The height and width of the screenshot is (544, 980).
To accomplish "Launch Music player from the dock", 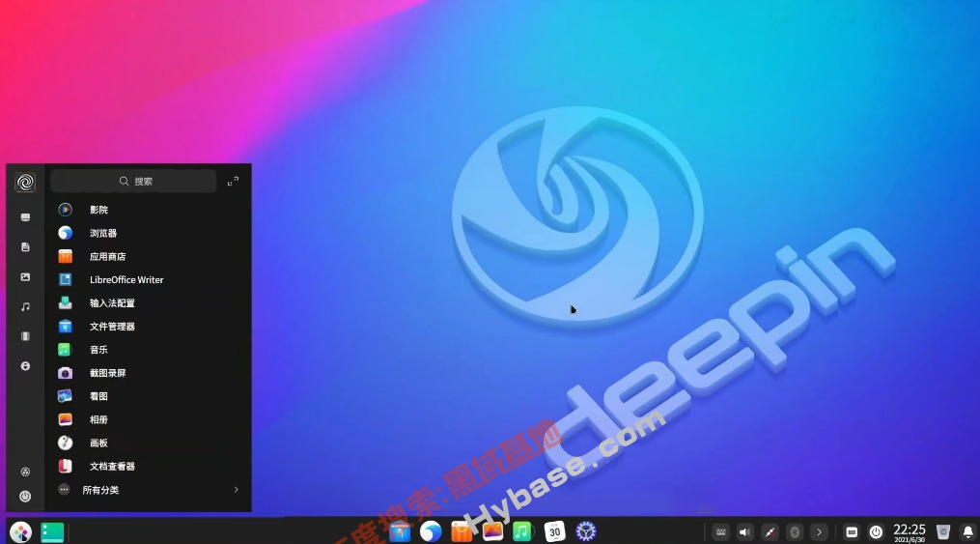I will [x=522, y=532].
